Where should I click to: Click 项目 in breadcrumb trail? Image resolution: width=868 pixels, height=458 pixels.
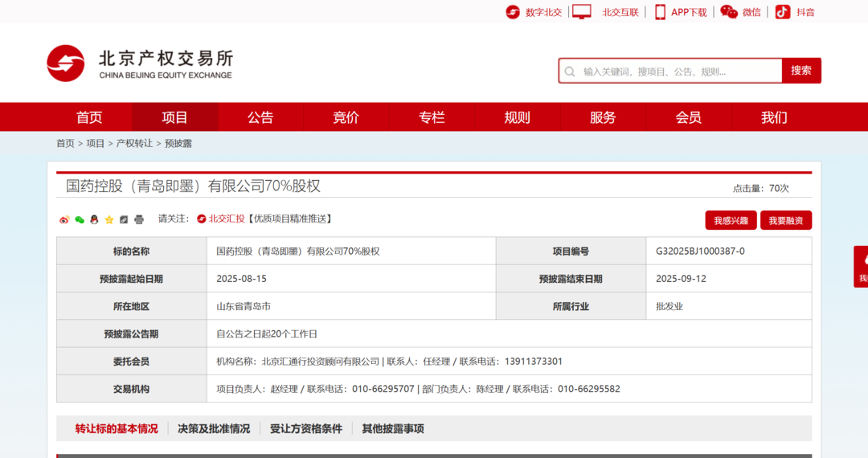point(95,143)
